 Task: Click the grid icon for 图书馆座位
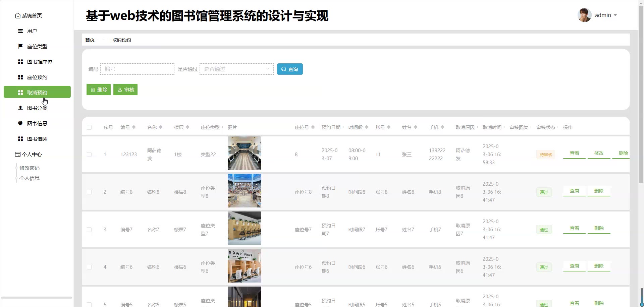(20, 62)
